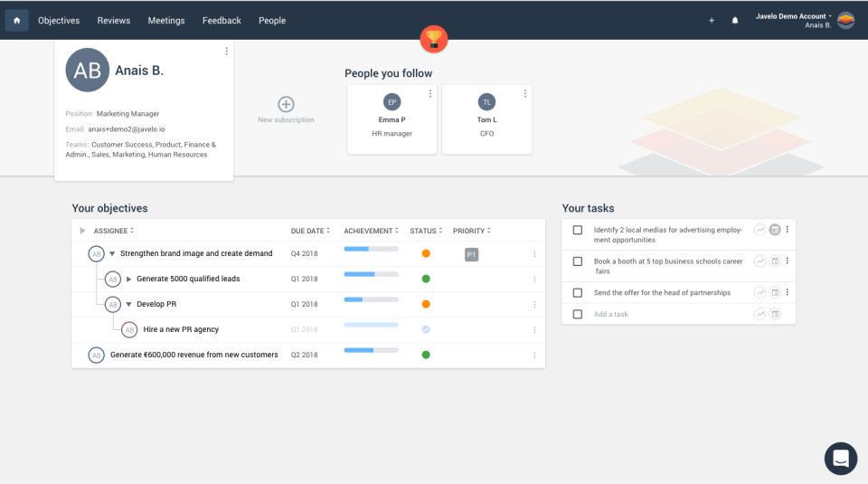This screenshot has height=484, width=868.
Task: Open the chat support bubble
Action: pos(840,459)
